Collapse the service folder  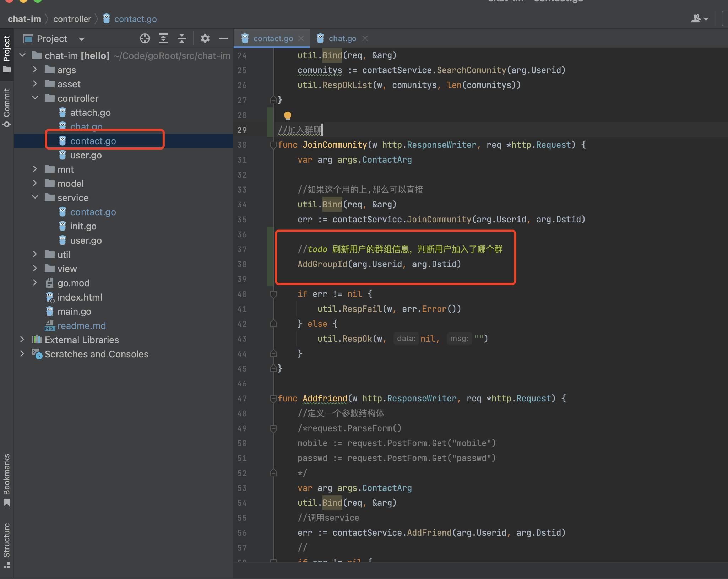(34, 197)
